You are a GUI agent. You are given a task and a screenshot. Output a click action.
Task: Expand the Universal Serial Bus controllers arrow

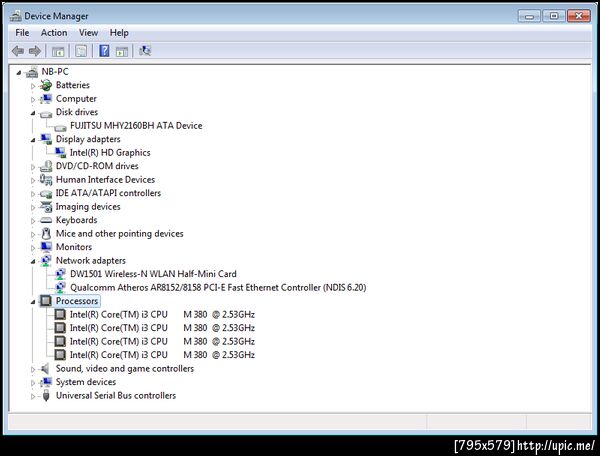pyautogui.click(x=33, y=396)
